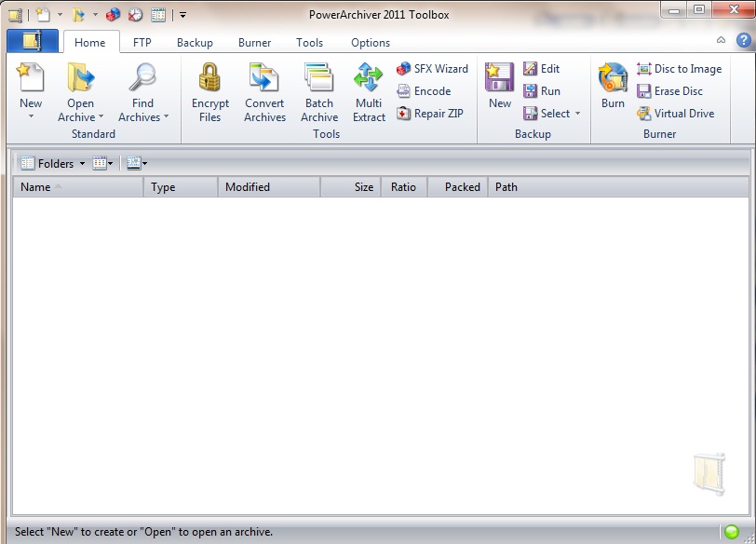Open the Convert Archives tool
This screenshot has height=544, width=756.
(264, 91)
